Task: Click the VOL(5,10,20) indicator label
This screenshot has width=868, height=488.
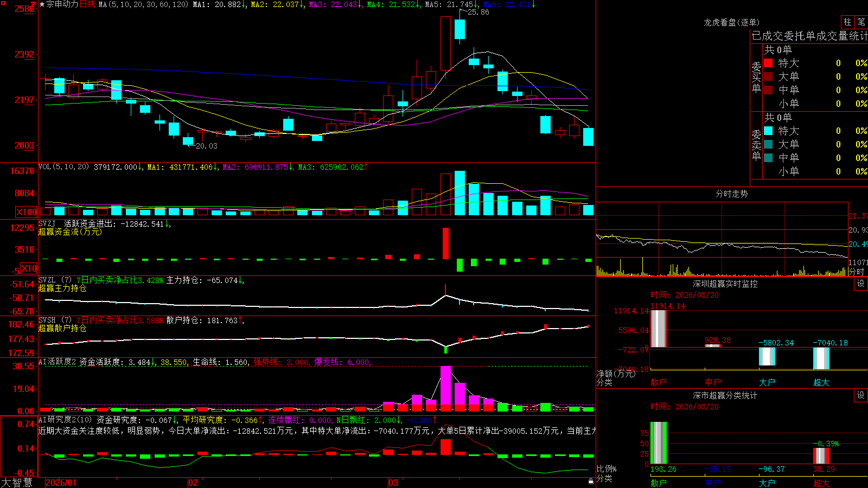Action: point(63,167)
